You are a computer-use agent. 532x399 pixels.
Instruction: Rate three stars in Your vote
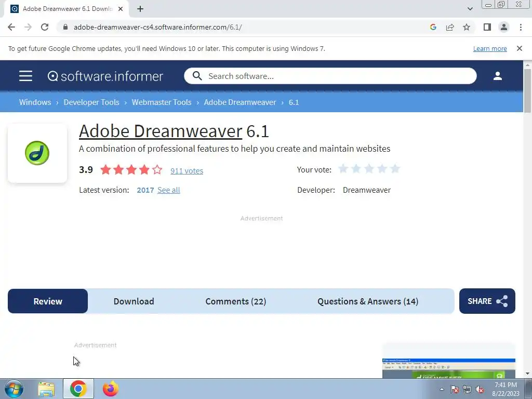(369, 169)
